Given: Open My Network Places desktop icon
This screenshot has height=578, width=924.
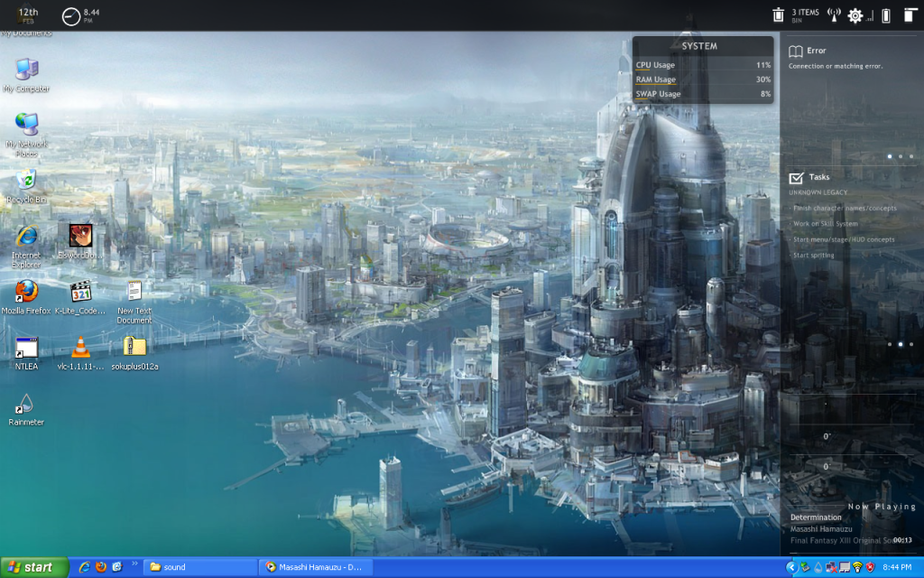Looking at the screenshot, I should (x=26, y=135).
